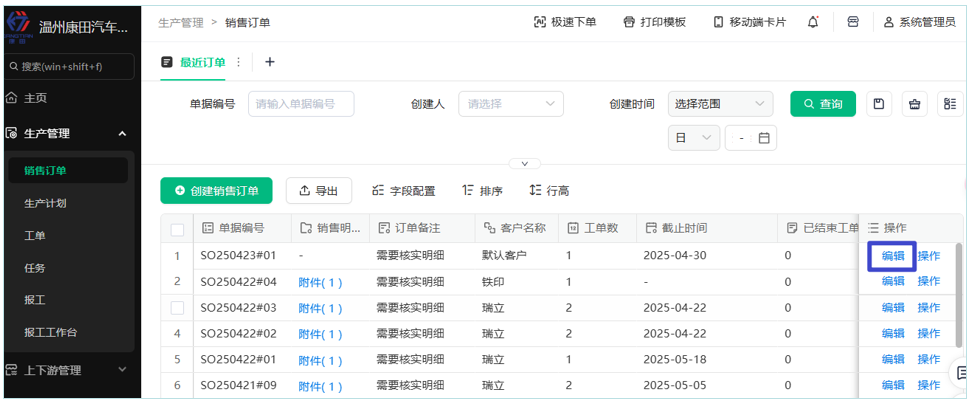Click the calendar icon in date range field
The width and height of the screenshot is (969, 404).
[x=764, y=138]
